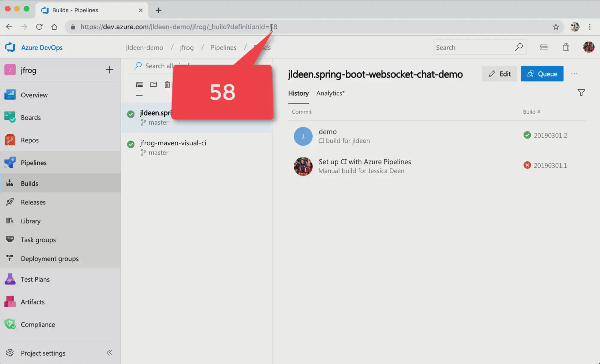Open the Repos section
Viewport: 600px width, 364px height.
pyautogui.click(x=30, y=140)
